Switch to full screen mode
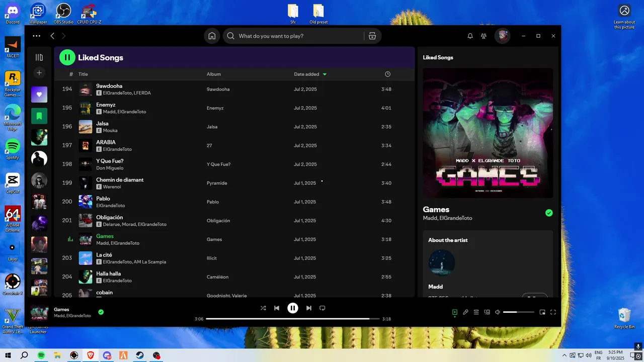 [553, 312]
